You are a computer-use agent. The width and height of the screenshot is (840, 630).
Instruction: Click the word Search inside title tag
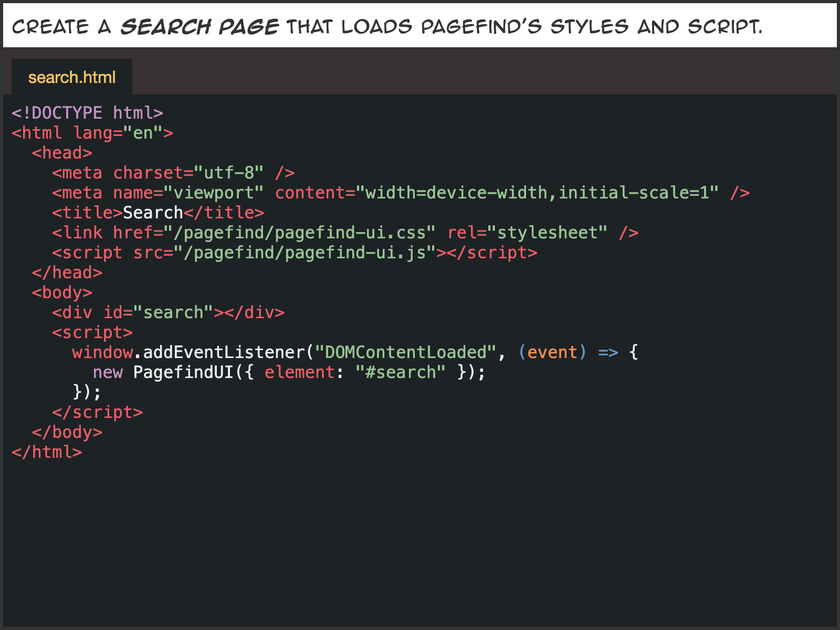[x=152, y=213]
